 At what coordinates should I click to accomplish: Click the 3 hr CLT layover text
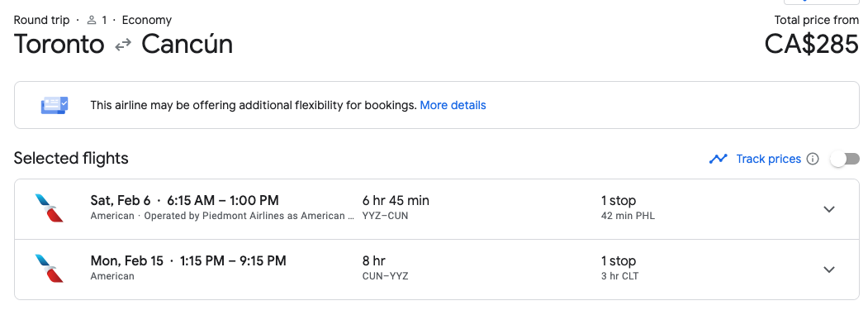619,275
